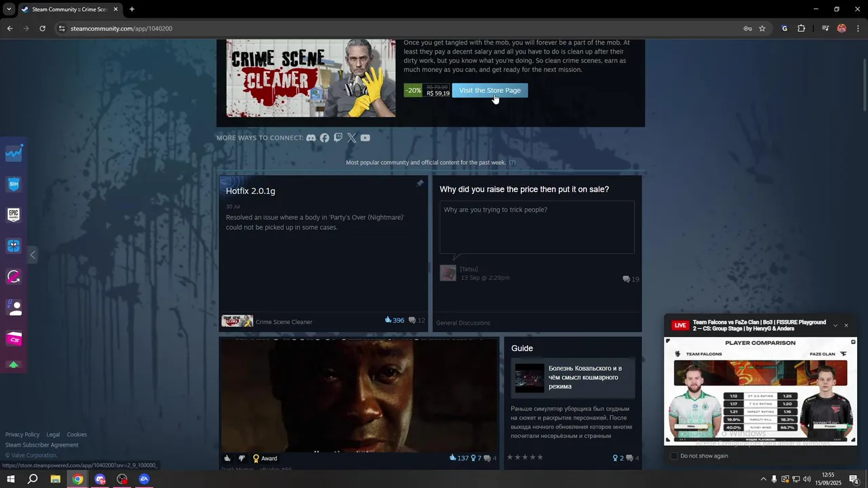868x488 pixels.
Task: Open the Windows Start menu
Action: (11, 479)
